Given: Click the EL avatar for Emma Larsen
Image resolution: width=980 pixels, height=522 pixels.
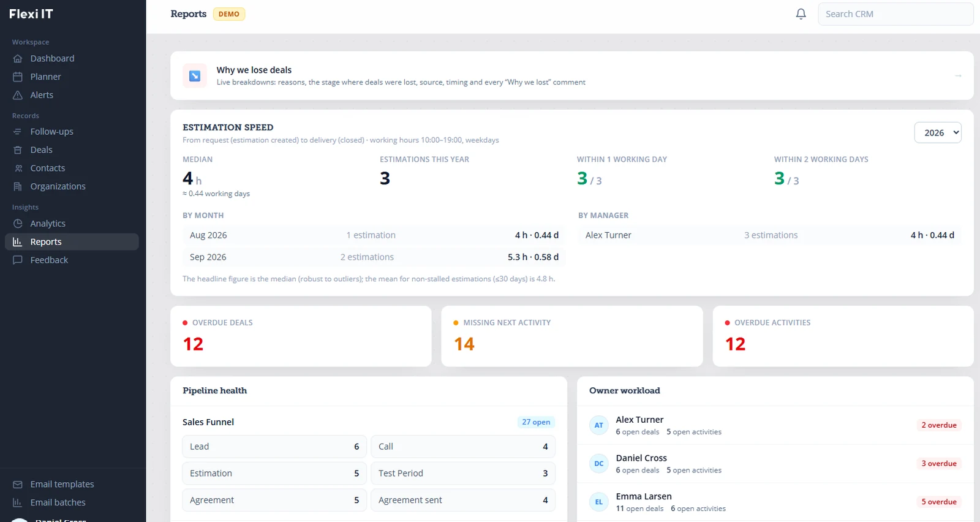Looking at the screenshot, I should point(599,502).
